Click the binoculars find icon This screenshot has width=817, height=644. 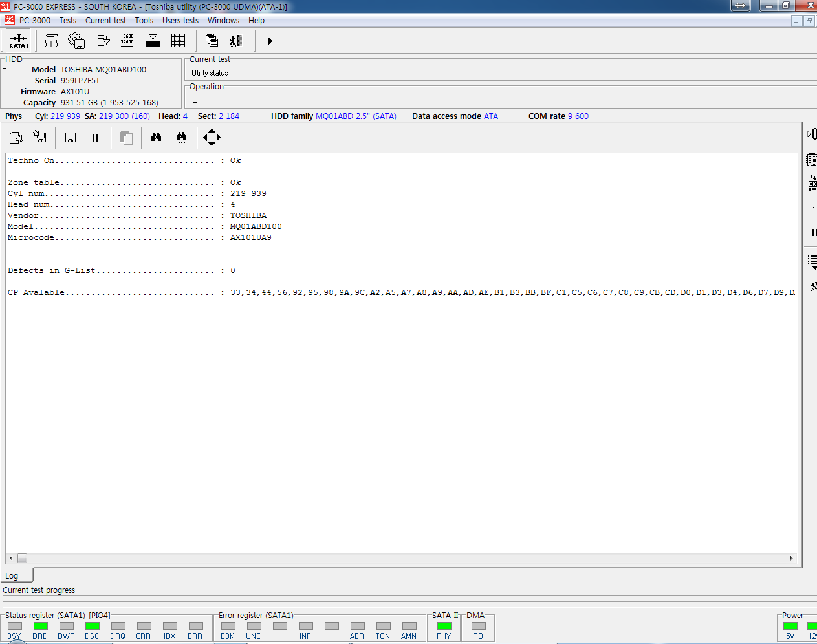pyautogui.click(x=156, y=137)
